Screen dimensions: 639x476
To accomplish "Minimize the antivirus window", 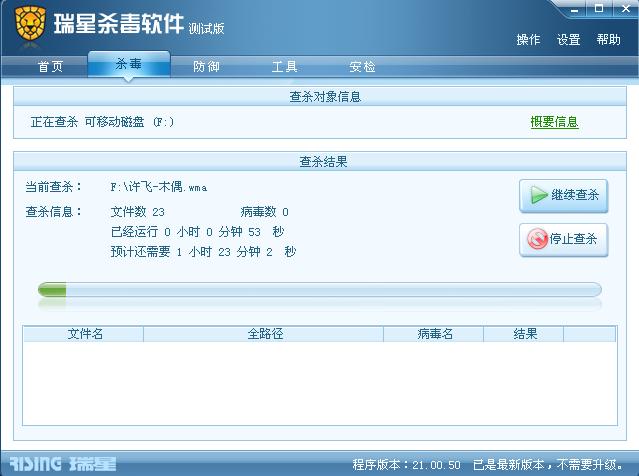I will click(x=575, y=9).
